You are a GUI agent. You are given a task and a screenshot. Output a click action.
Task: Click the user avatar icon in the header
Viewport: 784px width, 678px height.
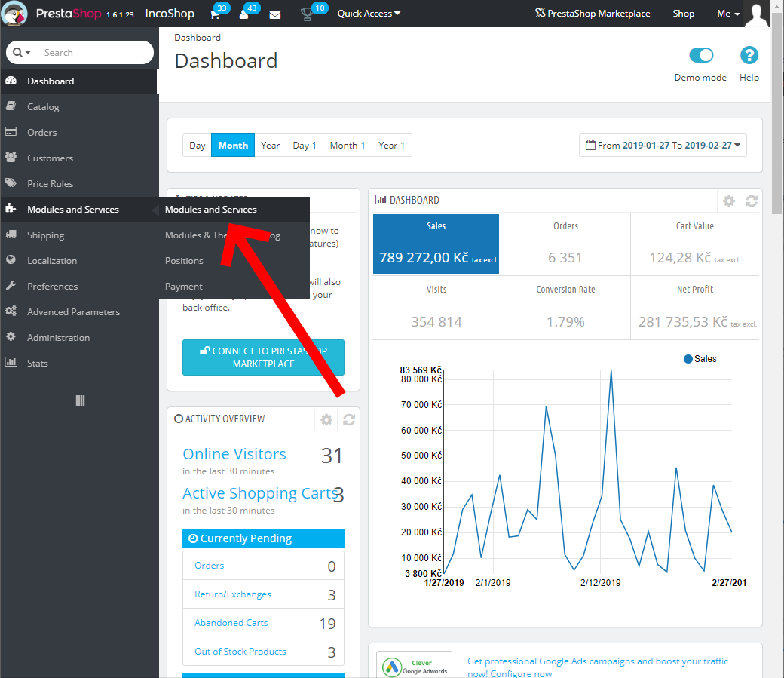tap(755, 14)
